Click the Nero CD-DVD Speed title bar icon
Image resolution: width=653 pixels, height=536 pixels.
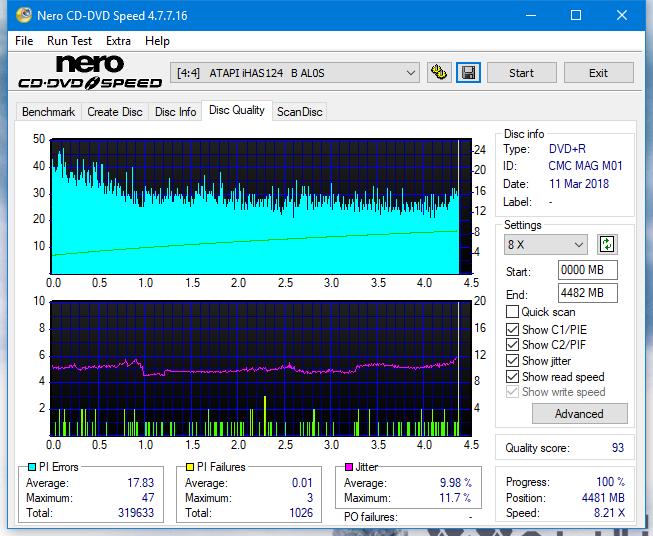click(x=24, y=15)
